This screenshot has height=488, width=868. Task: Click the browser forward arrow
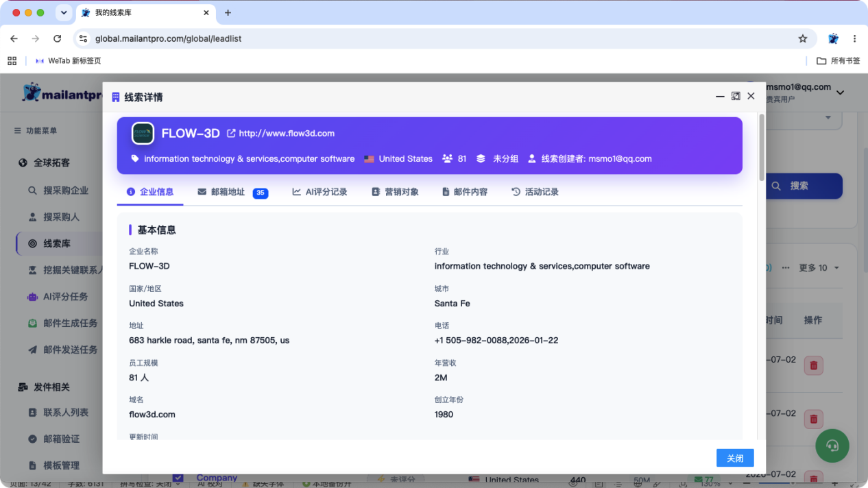[x=36, y=39]
